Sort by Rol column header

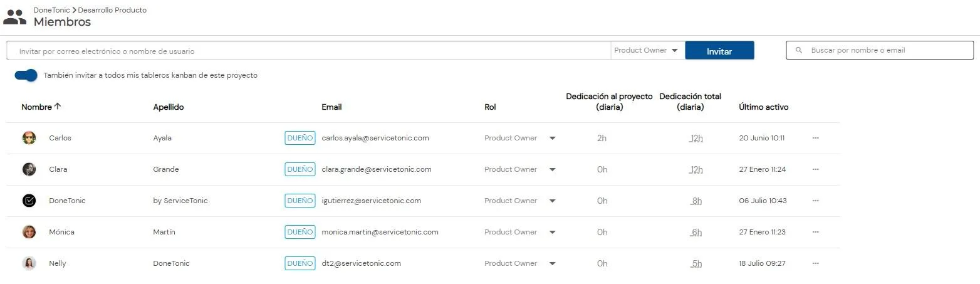tap(490, 107)
